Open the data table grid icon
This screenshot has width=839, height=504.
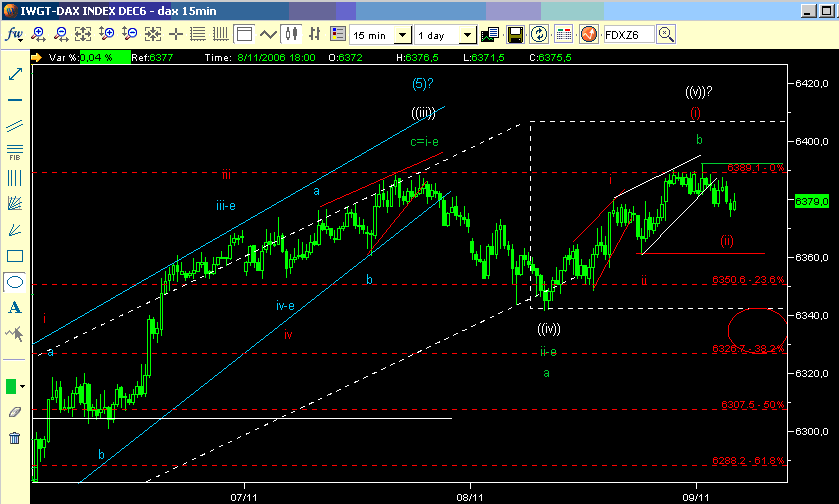[x=563, y=35]
